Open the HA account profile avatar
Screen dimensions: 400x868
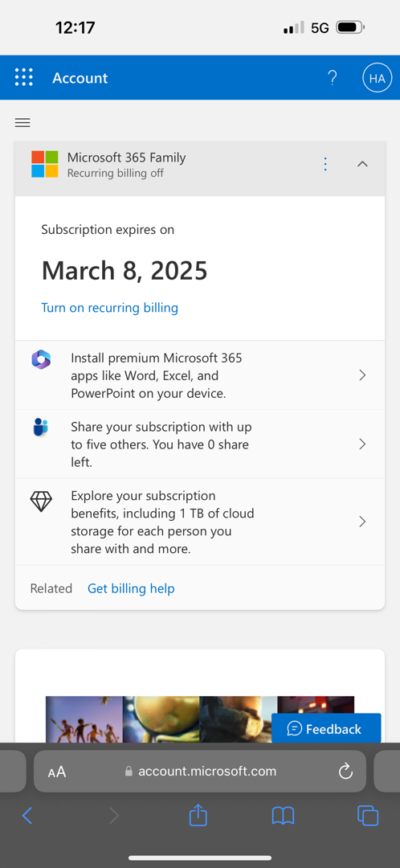coord(377,78)
